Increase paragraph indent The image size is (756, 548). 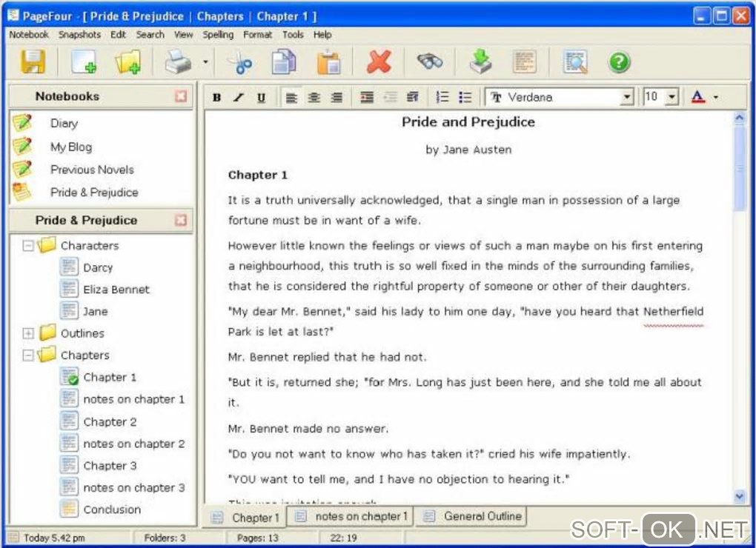tap(367, 98)
